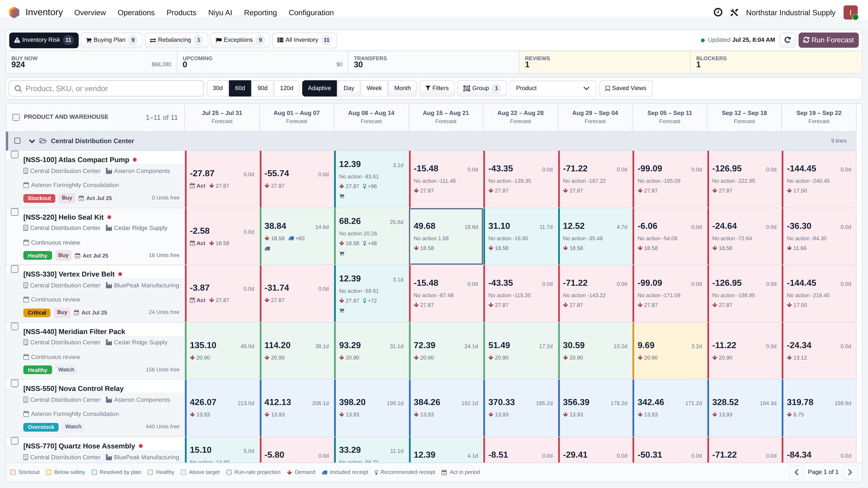Open the Product grouping dropdown
This screenshot has height=488, width=868.
tap(553, 88)
